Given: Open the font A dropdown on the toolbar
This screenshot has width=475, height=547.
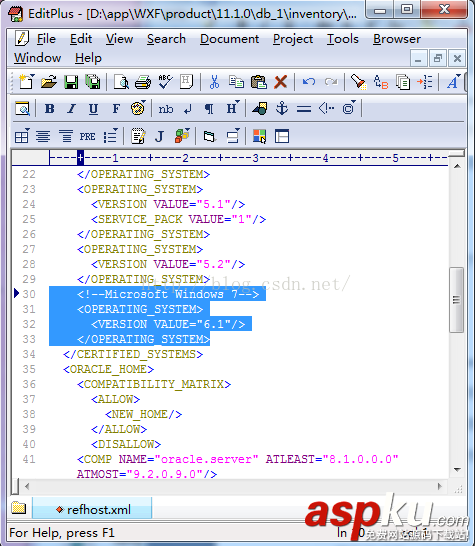Looking at the screenshot, I should pos(453,82).
